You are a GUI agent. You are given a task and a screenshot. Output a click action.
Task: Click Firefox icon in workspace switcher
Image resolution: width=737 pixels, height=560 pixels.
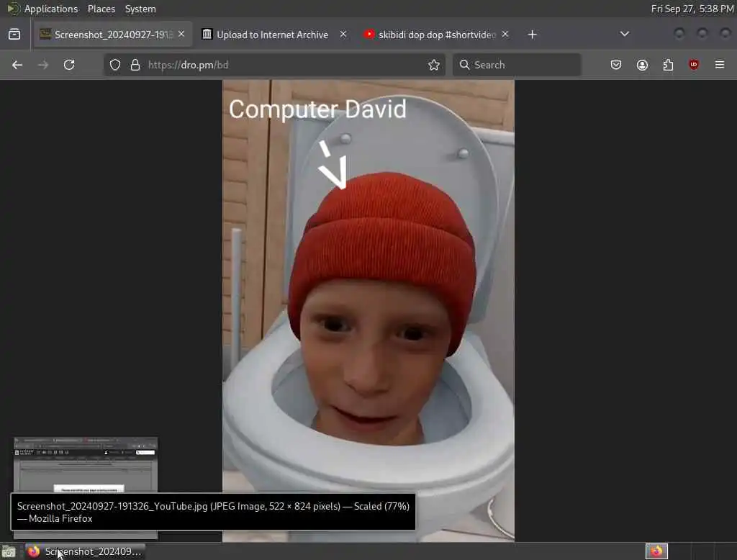(656, 551)
